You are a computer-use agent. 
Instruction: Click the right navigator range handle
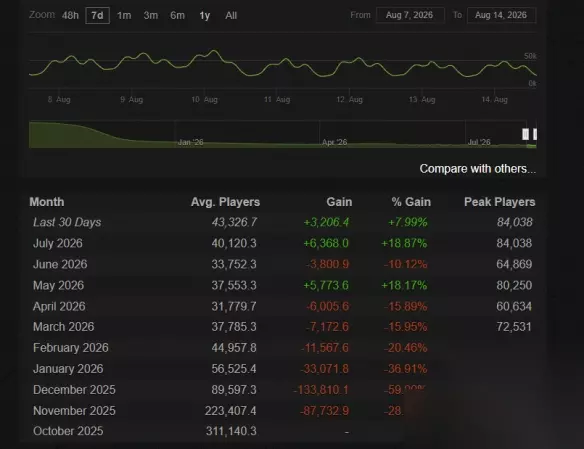(x=535, y=134)
